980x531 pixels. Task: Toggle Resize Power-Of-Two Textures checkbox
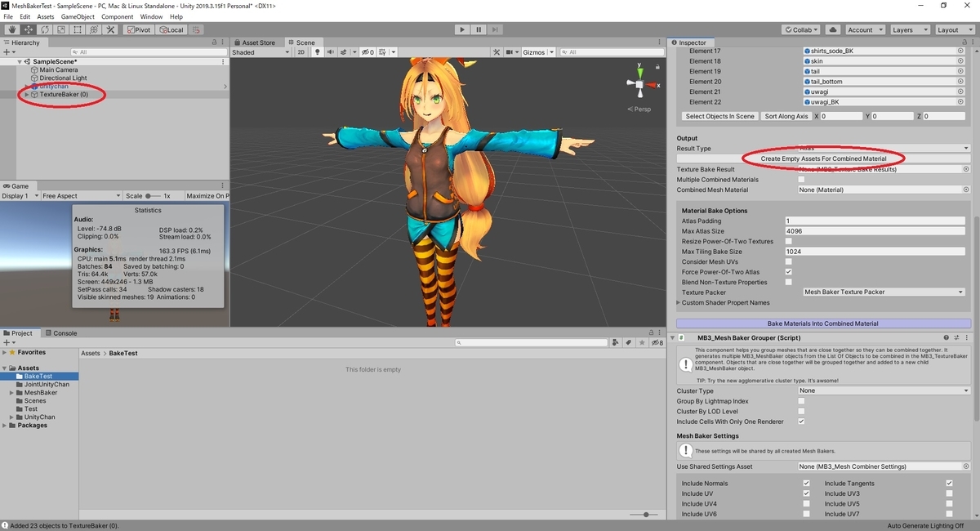click(x=788, y=241)
